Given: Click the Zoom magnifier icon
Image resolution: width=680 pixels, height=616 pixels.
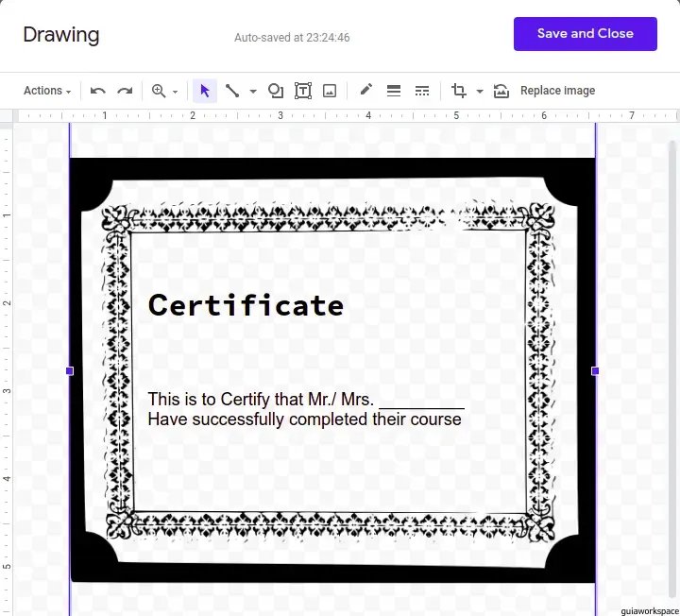Looking at the screenshot, I should pyautogui.click(x=159, y=91).
